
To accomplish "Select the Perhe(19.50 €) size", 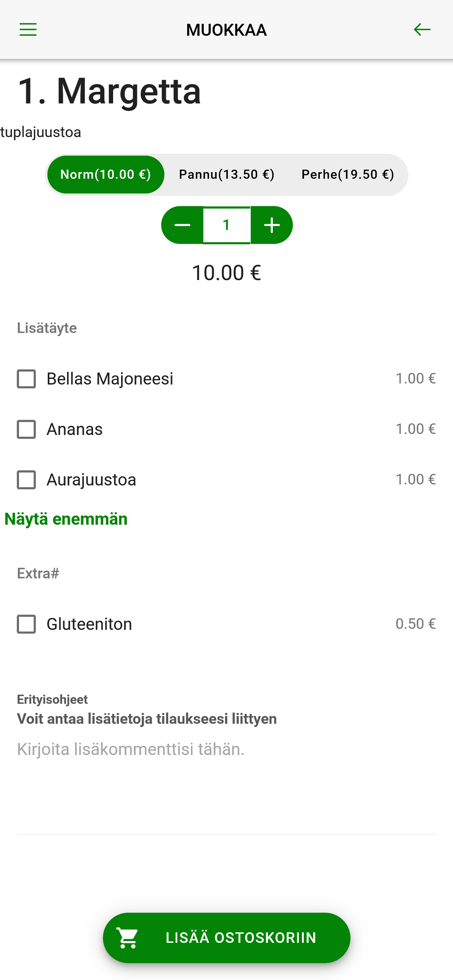I will pyautogui.click(x=348, y=175).
